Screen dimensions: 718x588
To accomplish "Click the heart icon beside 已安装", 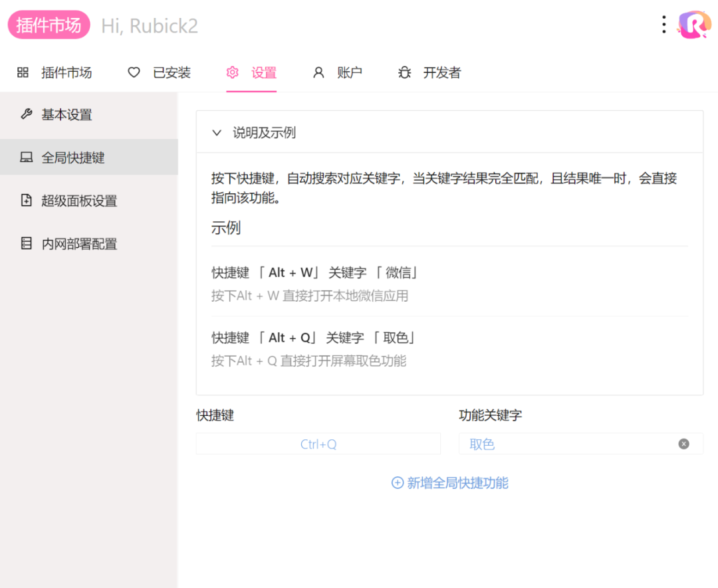I will tap(133, 72).
